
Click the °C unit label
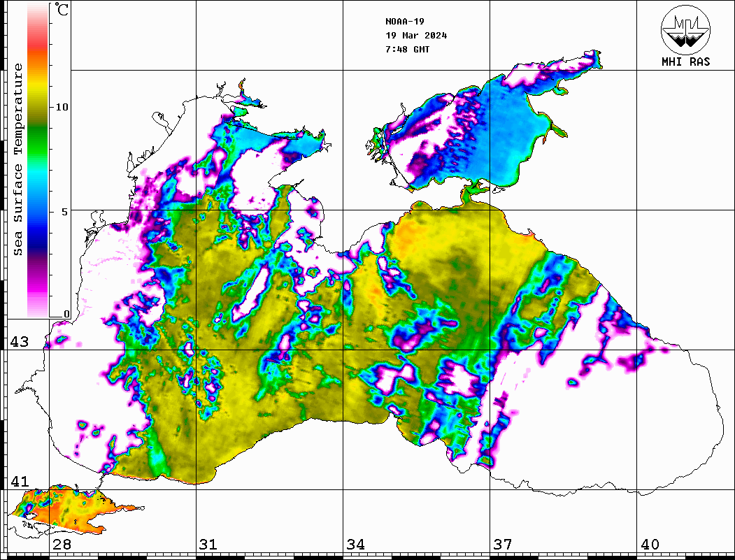[x=62, y=9]
